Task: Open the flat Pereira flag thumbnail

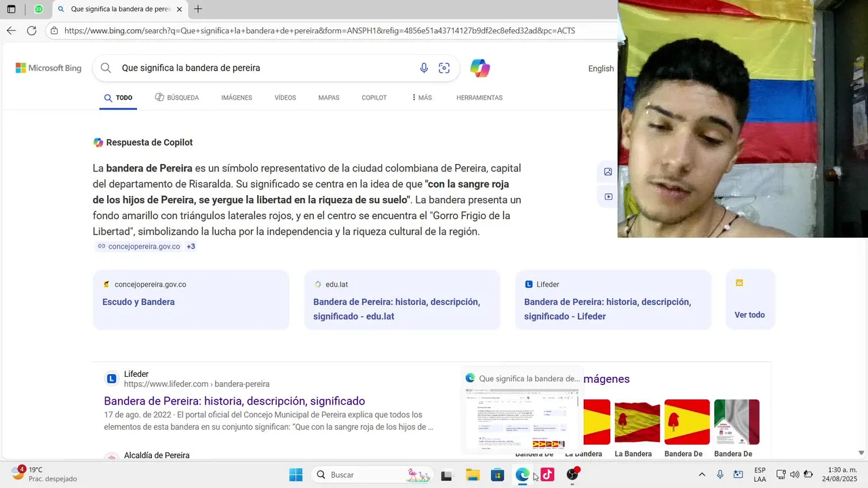Action: tap(687, 422)
